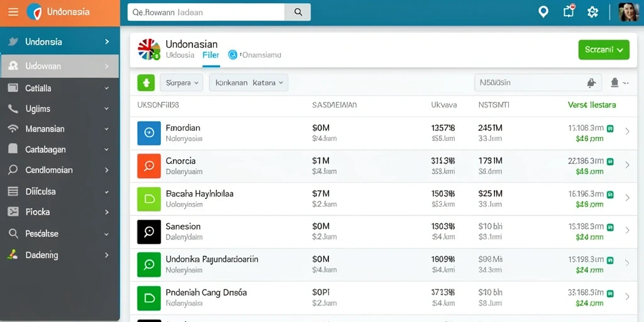The width and height of the screenshot is (644, 322).
Task: Select Uidownan in the sidebar
Action: pyautogui.click(x=60, y=66)
